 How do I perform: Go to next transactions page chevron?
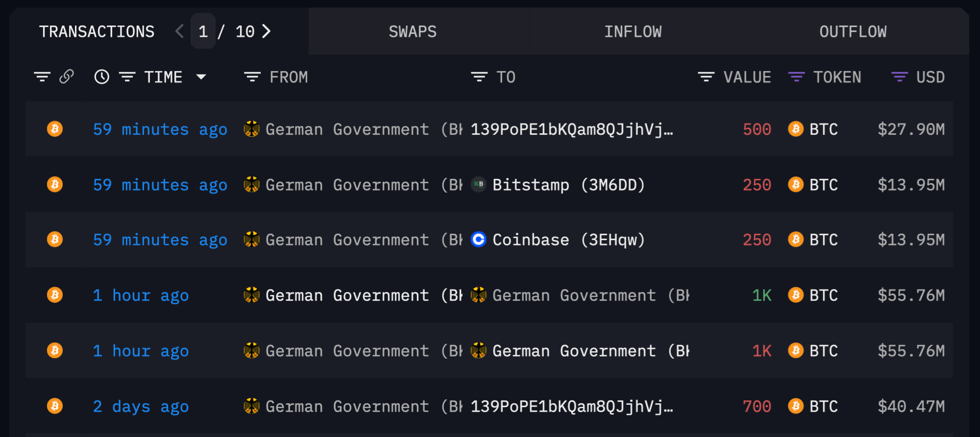click(267, 31)
